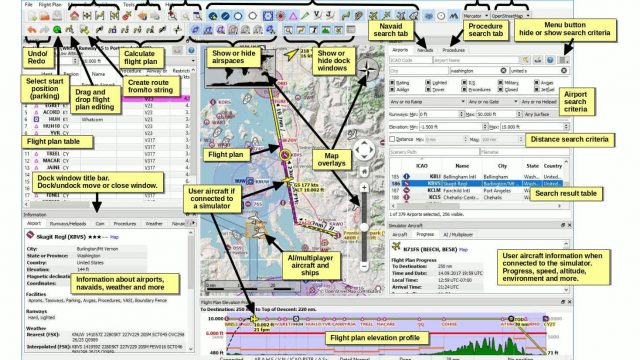Click the ICAO Code input field

pyautogui.click(x=410, y=60)
